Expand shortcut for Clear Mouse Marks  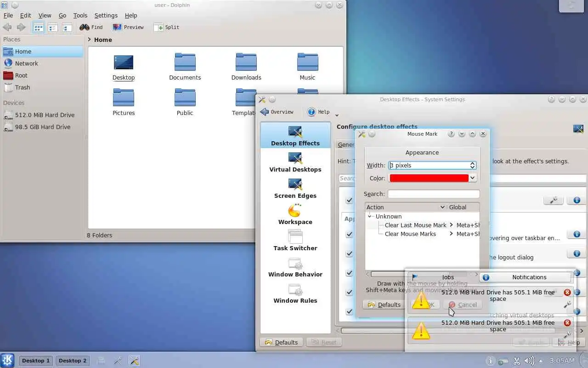click(x=452, y=234)
